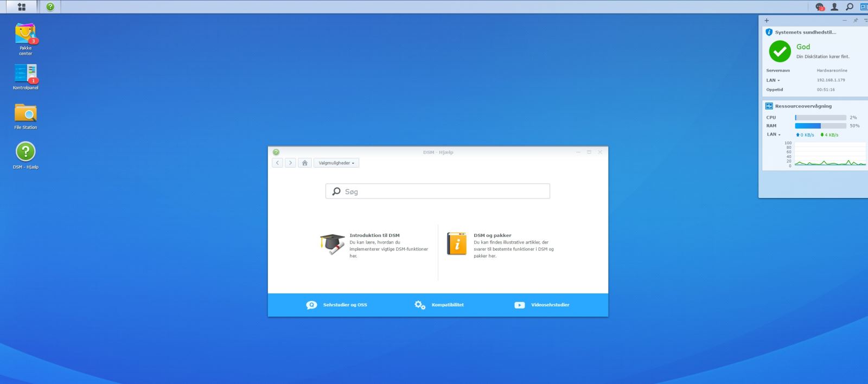
Task: Click the green health status check icon
Action: pos(780,52)
